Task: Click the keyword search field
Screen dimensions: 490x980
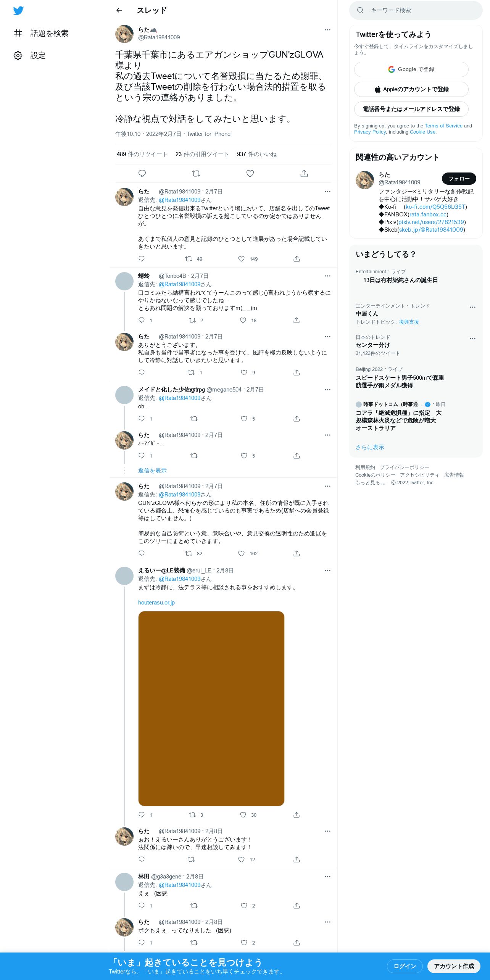Action: [416, 10]
